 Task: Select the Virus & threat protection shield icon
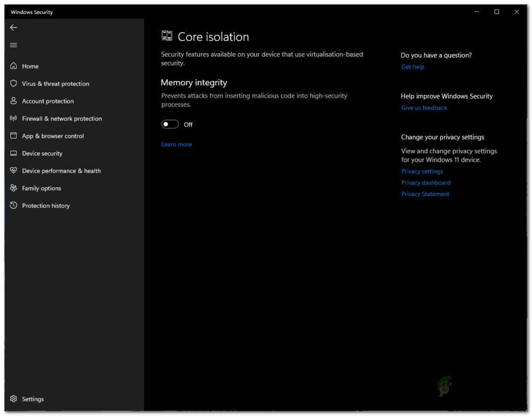tap(13, 83)
